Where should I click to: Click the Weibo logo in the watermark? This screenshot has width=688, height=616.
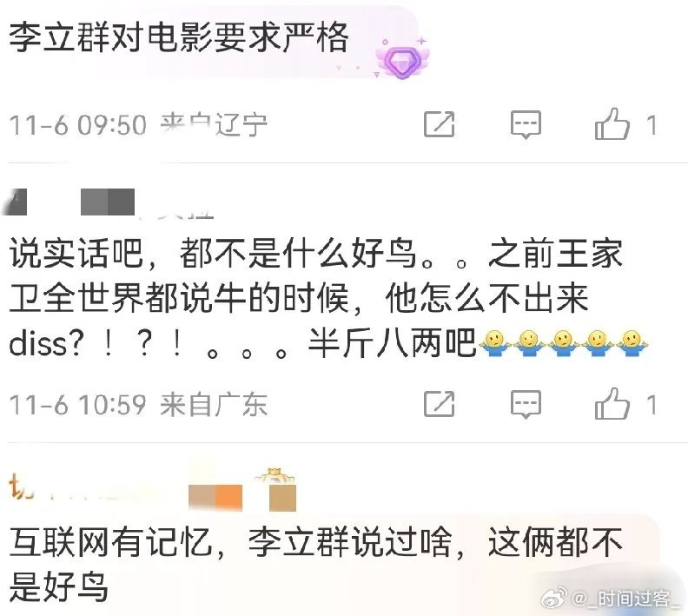(555, 599)
